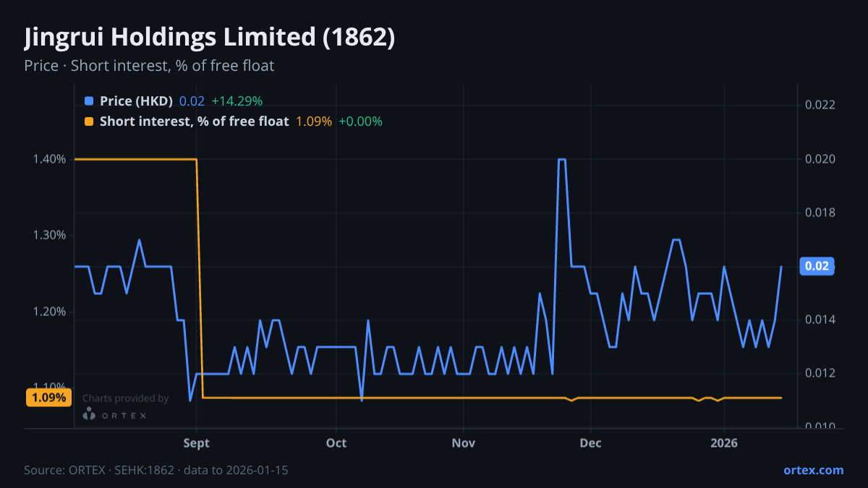
Task: Click the Nov label on time axis
Action: point(462,443)
